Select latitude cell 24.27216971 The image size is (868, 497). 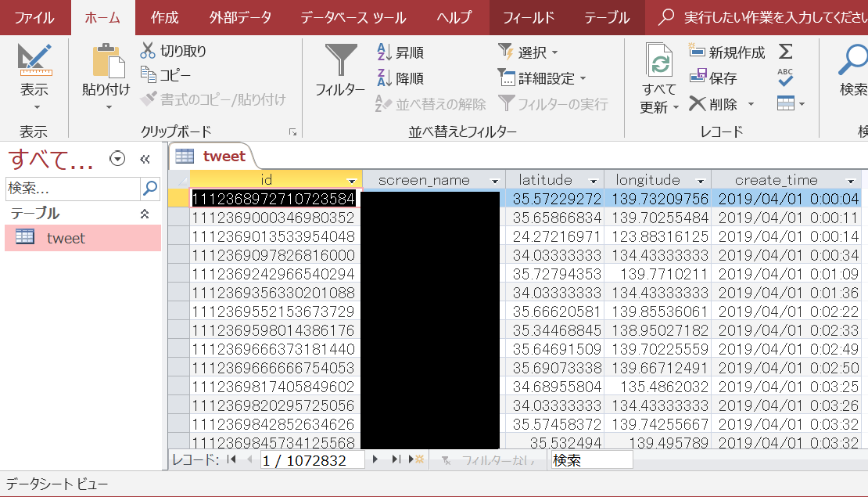point(554,236)
